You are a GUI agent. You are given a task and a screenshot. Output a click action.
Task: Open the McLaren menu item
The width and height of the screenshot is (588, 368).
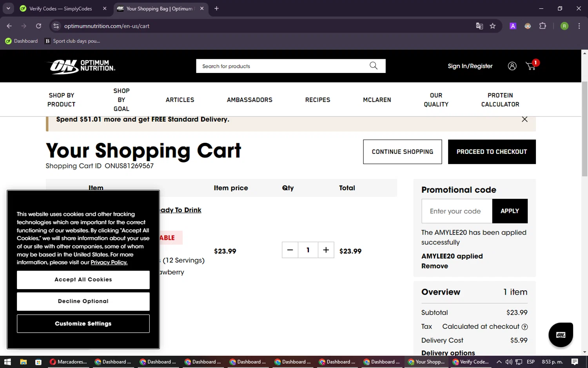coord(377,100)
